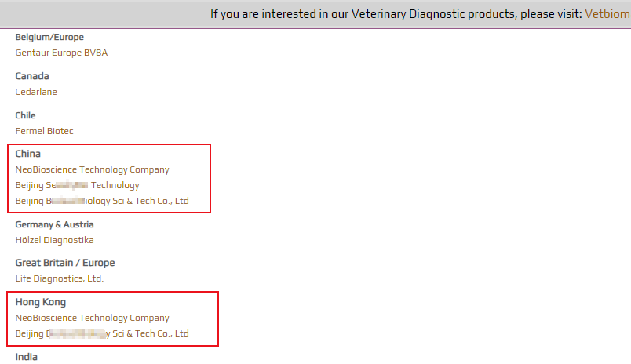Open Beijing Sci & Tech Co. under Hong Kong

[102, 333]
